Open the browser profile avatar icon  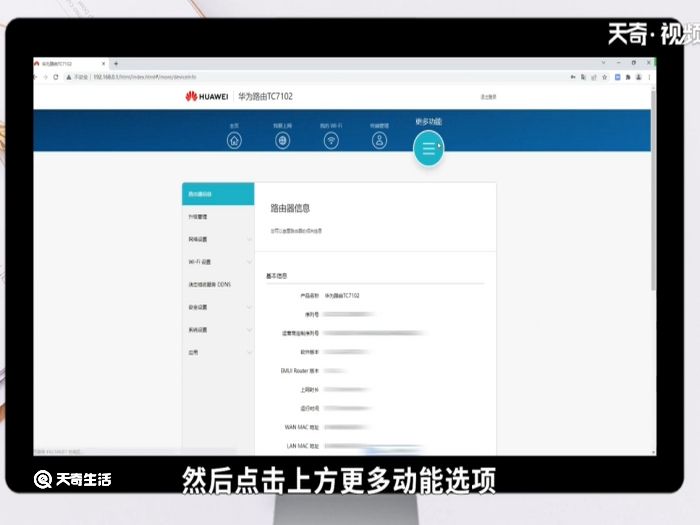point(638,77)
